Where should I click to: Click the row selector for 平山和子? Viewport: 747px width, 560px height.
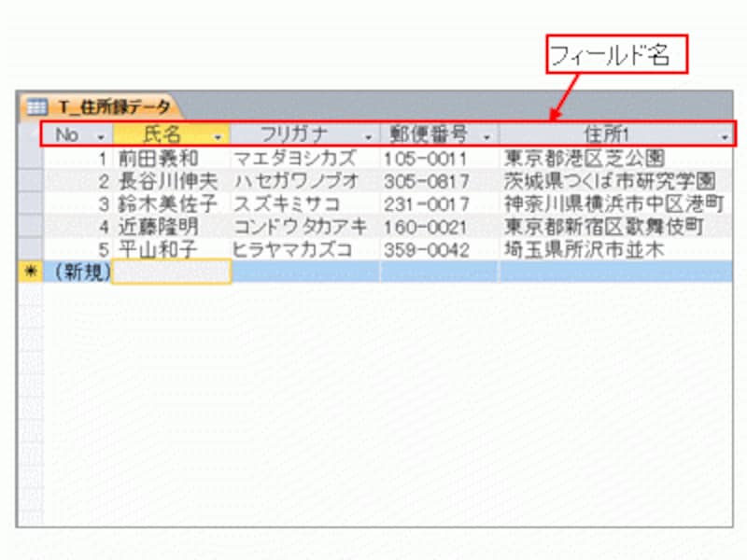click(31, 248)
